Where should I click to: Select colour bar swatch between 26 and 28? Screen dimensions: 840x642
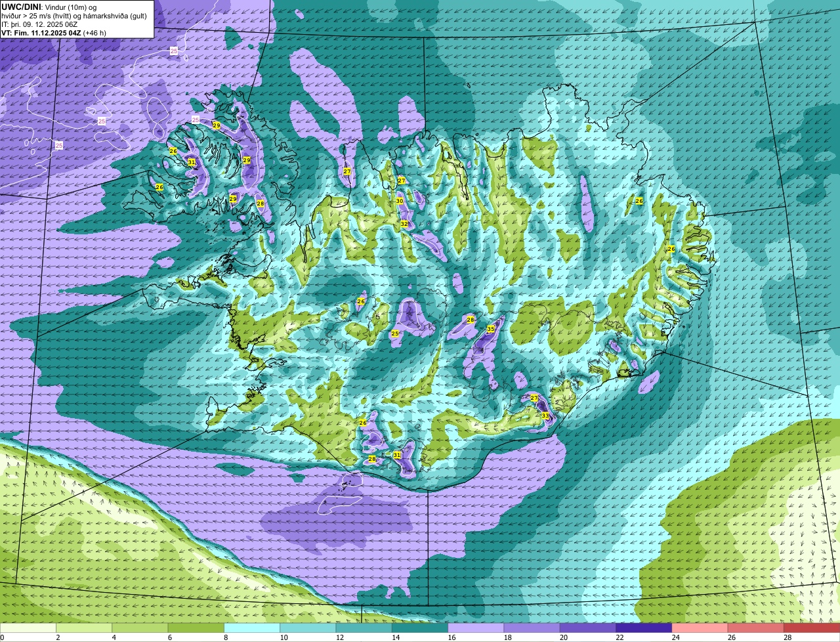(756, 628)
